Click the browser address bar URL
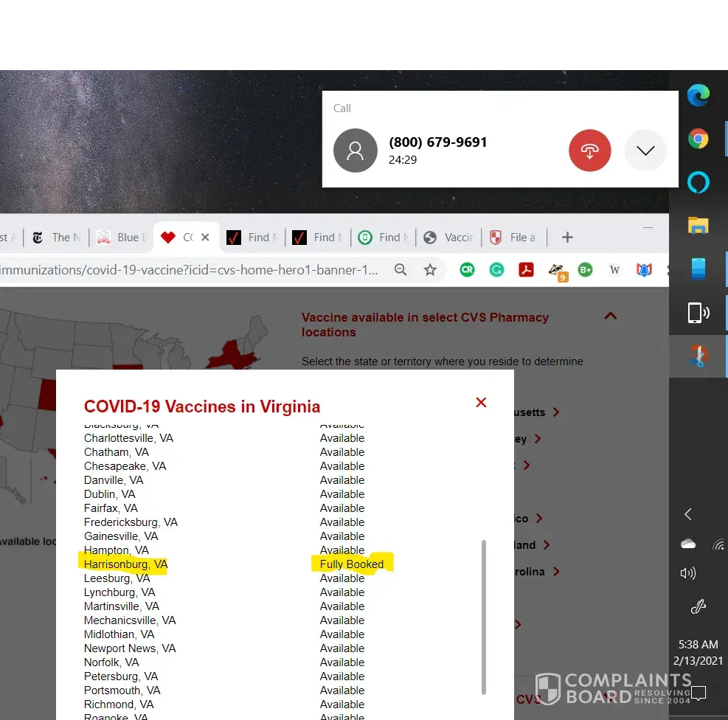This screenshot has height=720, width=728. pos(190,270)
